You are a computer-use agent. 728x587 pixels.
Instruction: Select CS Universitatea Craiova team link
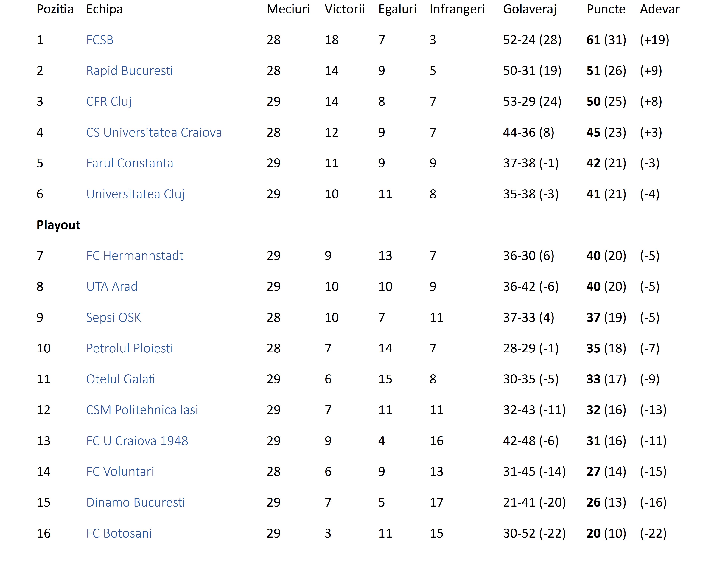[x=154, y=133]
